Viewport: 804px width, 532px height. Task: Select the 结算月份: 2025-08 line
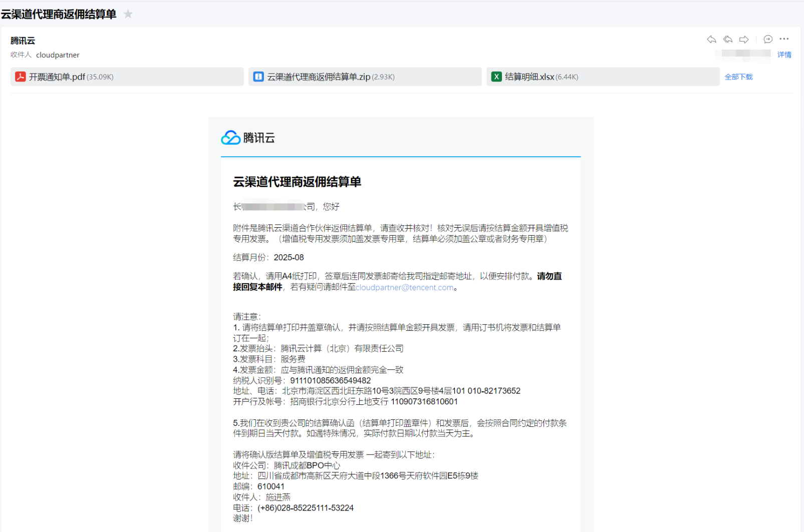[269, 257]
